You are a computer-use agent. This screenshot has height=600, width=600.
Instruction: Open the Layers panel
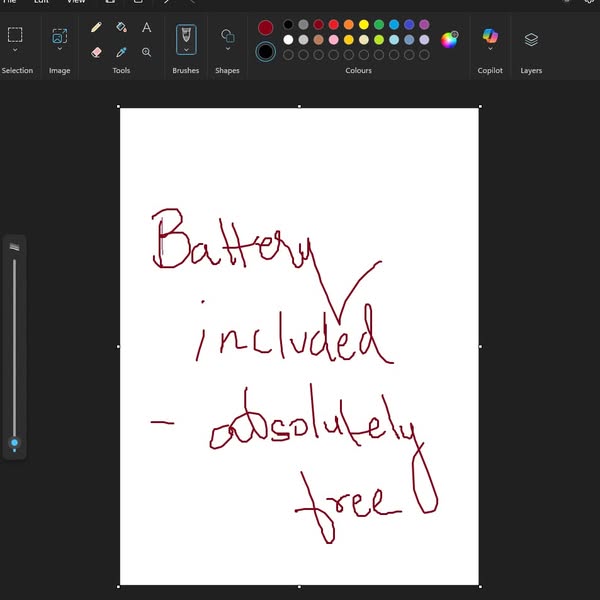tap(531, 40)
